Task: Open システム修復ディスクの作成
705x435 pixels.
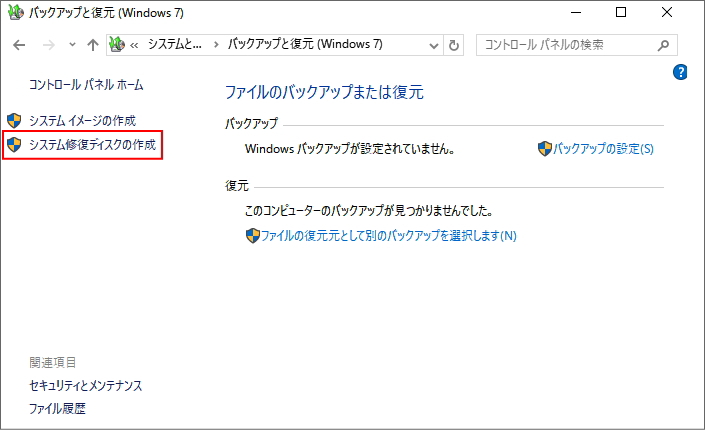Action: (x=92, y=146)
